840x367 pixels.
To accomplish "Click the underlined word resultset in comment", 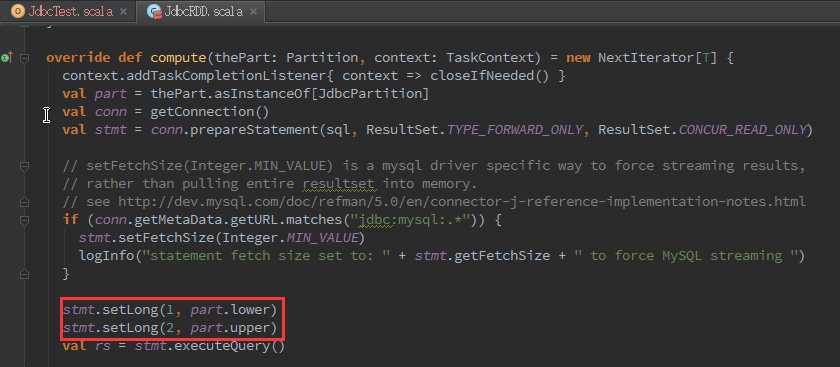I will tap(338, 184).
